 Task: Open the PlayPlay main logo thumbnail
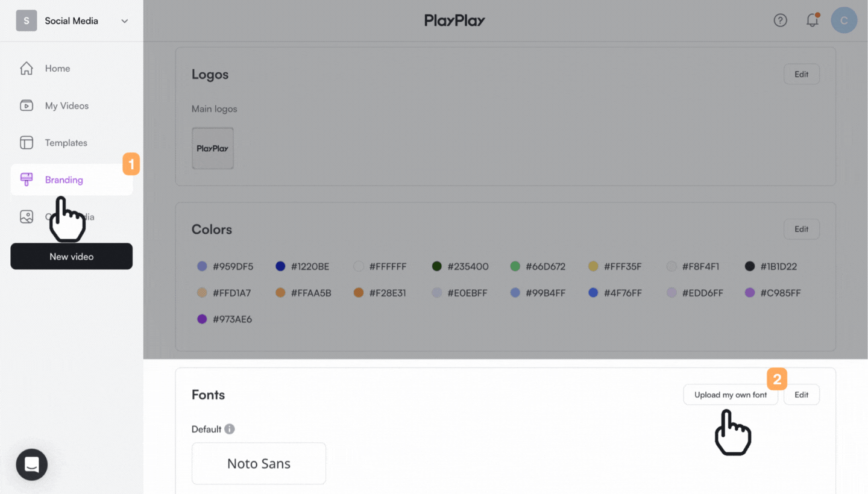212,148
